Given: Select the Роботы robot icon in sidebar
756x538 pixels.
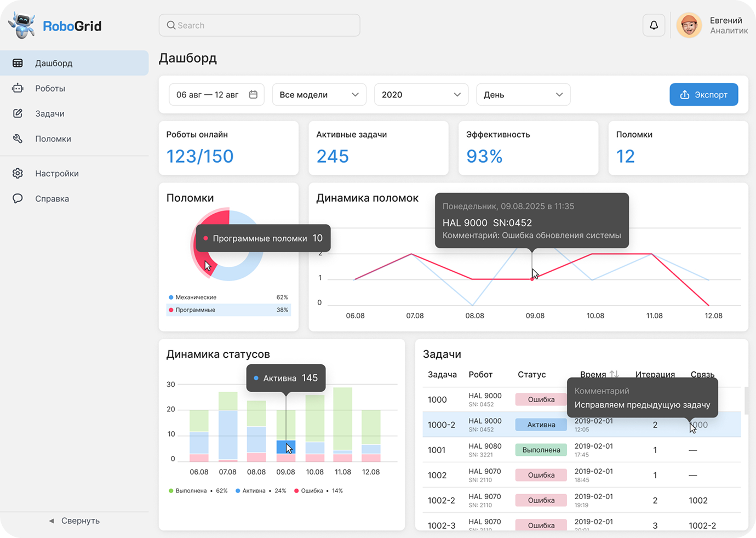Looking at the screenshot, I should [x=18, y=88].
